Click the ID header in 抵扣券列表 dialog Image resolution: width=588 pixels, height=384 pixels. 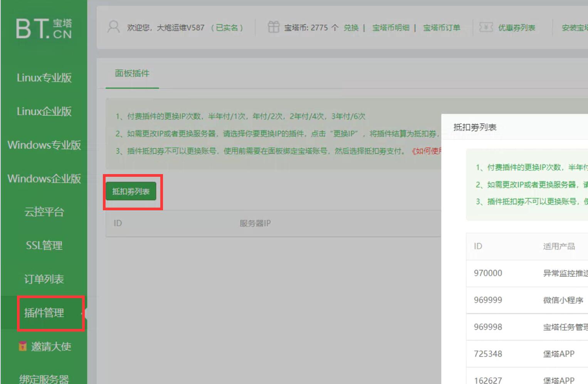(x=478, y=246)
